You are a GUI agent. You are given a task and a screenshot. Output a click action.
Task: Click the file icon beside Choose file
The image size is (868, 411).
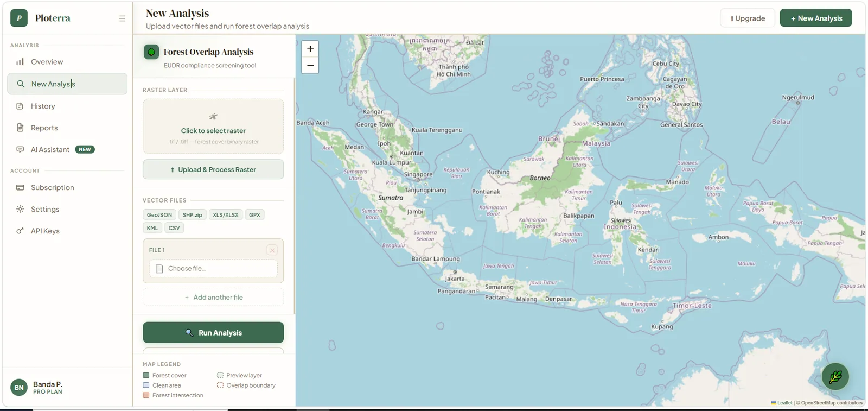[159, 269]
